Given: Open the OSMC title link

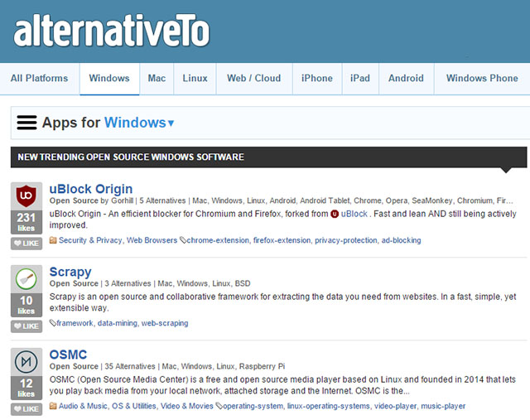Looking at the screenshot, I should (68, 355).
